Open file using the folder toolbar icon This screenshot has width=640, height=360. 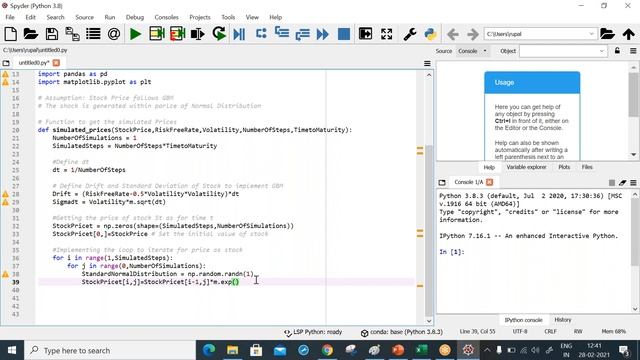[x=31, y=34]
